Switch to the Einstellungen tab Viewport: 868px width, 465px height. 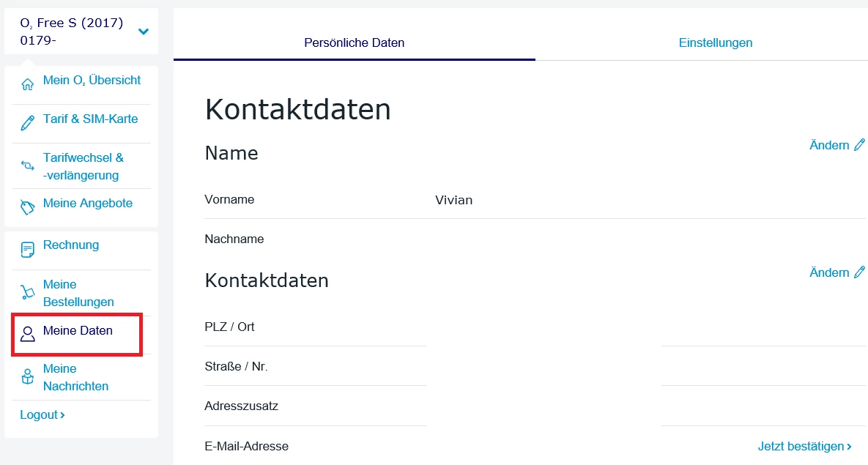[716, 42]
